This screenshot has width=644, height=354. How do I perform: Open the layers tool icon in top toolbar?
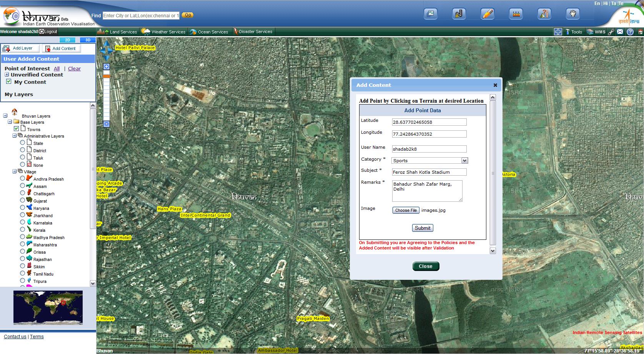pyautogui.click(x=431, y=14)
